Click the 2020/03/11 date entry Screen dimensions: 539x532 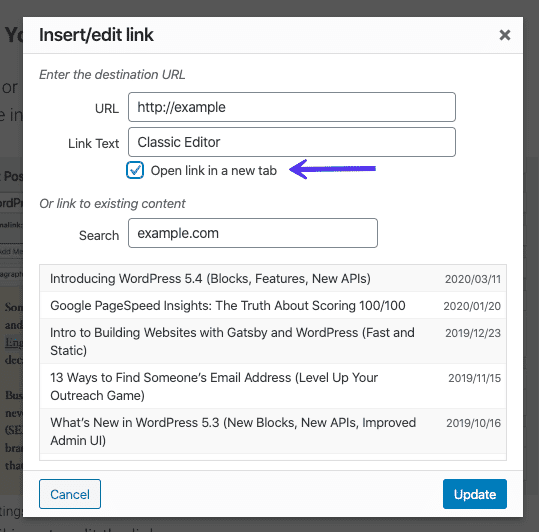[473, 279]
